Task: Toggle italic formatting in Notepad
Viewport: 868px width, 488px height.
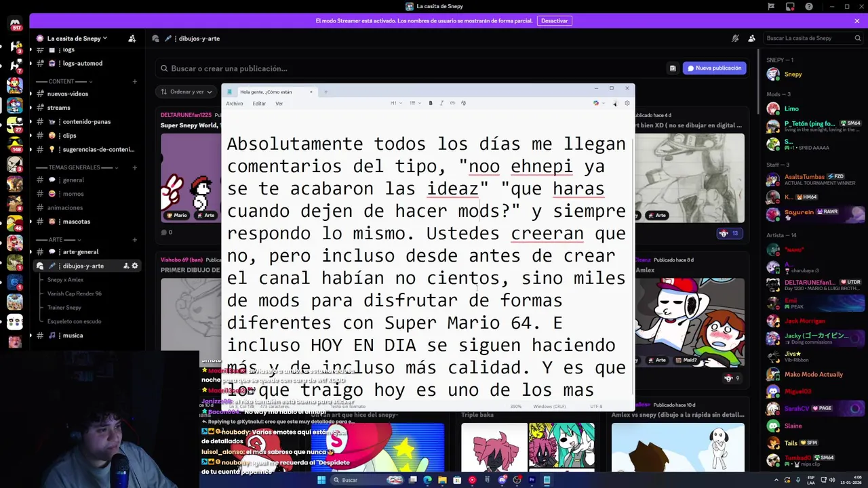Action: (x=441, y=103)
